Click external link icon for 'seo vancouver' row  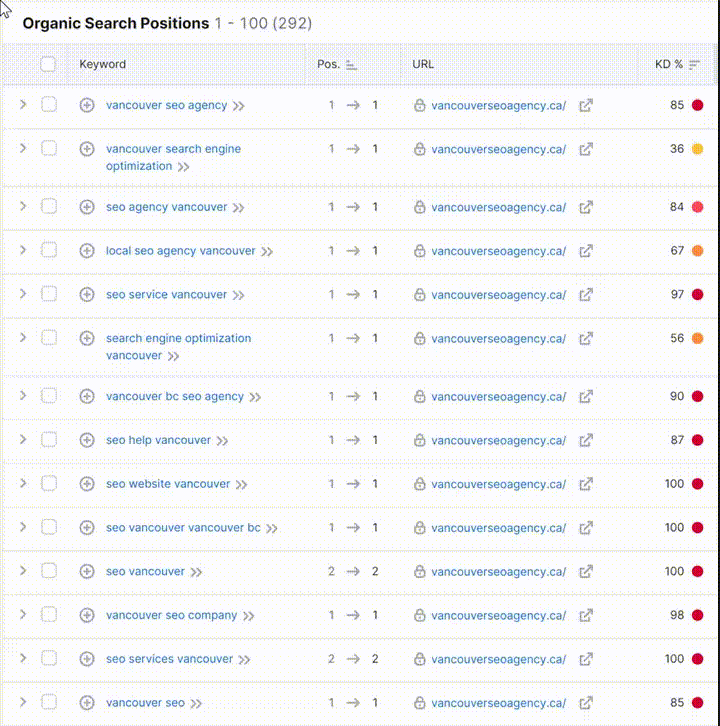(586, 572)
